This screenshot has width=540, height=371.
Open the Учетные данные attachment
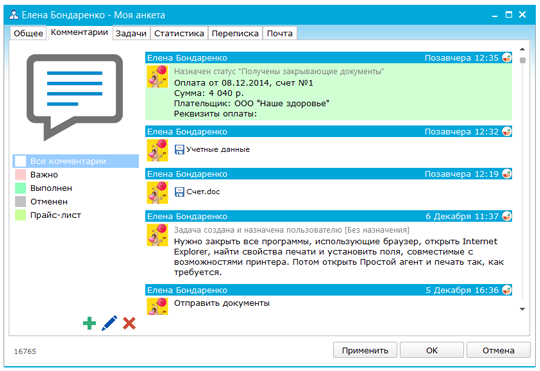click(x=218, y=150)
